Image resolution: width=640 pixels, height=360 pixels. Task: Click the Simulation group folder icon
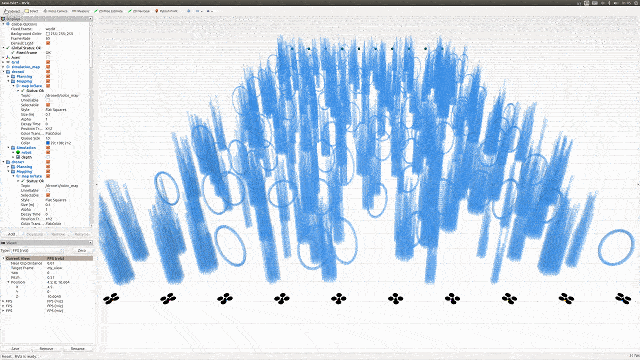pos(13,148)
